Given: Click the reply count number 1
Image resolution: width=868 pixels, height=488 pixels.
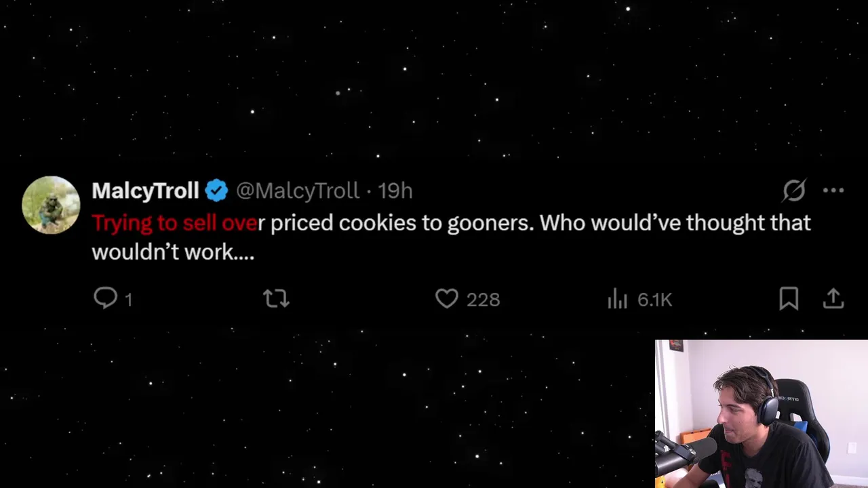Looking at the screenshot, I should click(x=129, y=300).
